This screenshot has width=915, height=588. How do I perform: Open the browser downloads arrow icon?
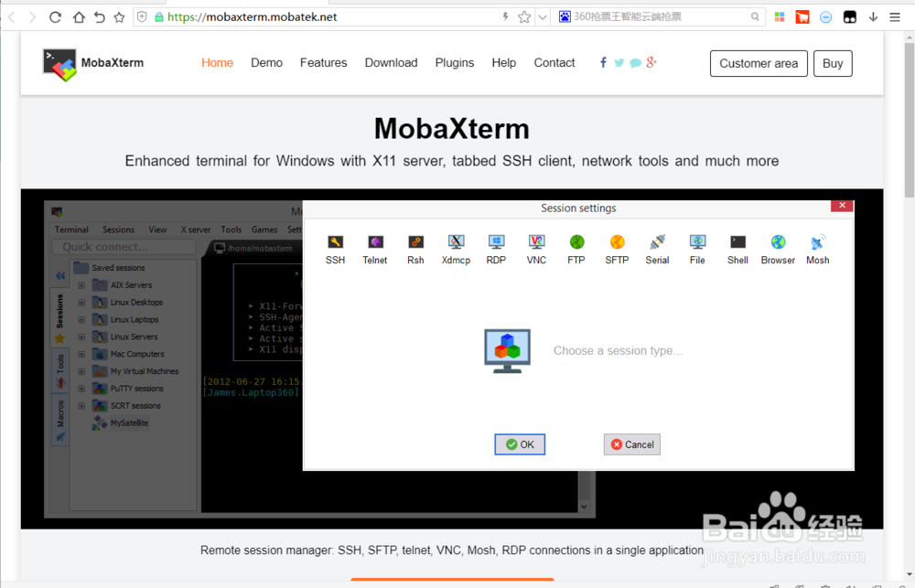coord(873,16)
